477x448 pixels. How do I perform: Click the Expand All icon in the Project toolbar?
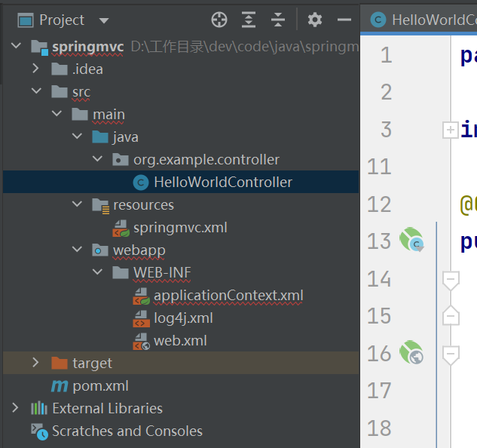coord(249,20)
